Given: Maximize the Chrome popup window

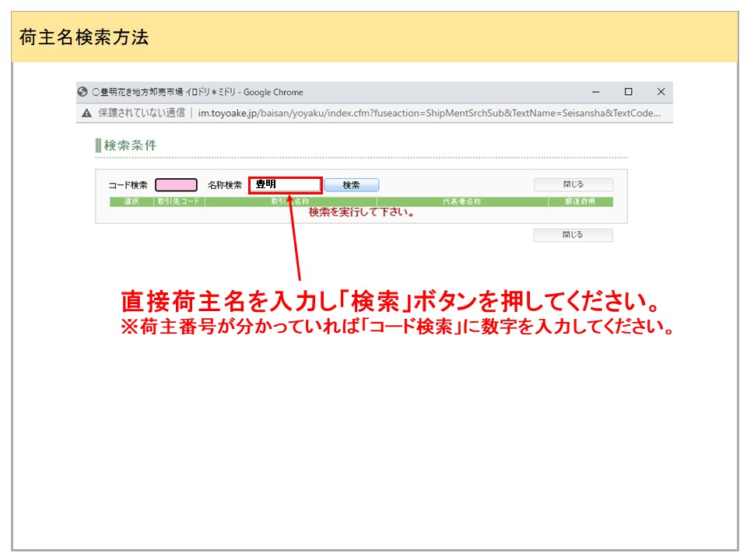Looking at the screenshot, I should coord(628,92).
